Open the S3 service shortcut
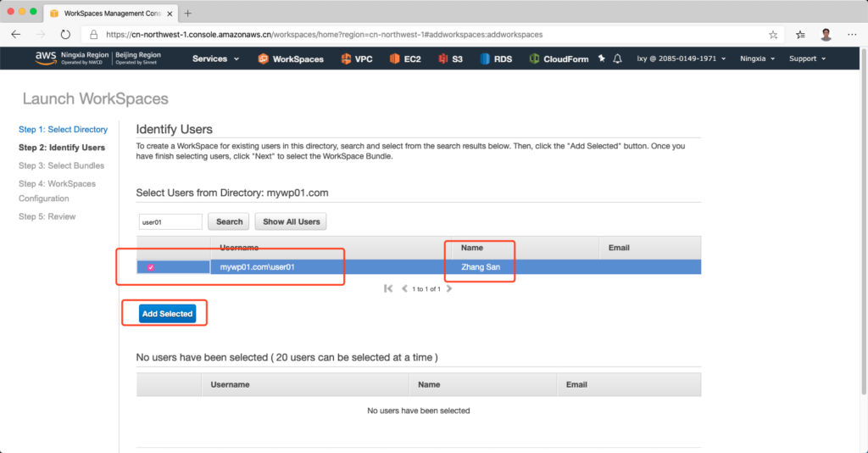Image resolution: width=868 pixels, height=453 pixels. (x=450, y=59)
